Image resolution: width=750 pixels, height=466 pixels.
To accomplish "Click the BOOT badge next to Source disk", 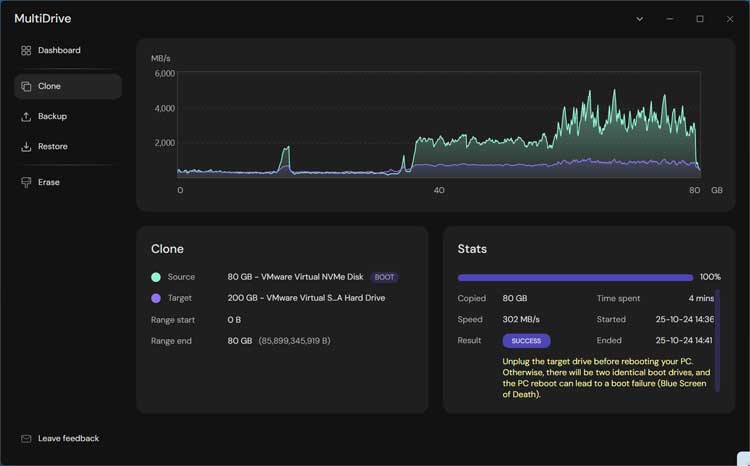I will click(384, 277).
